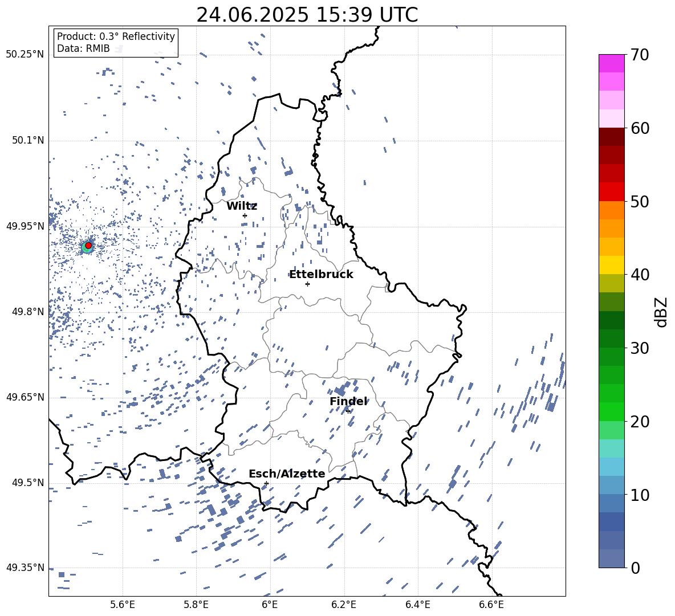Click longitude label 6°E
Screen dimensions: 675x616
point(270,605)
